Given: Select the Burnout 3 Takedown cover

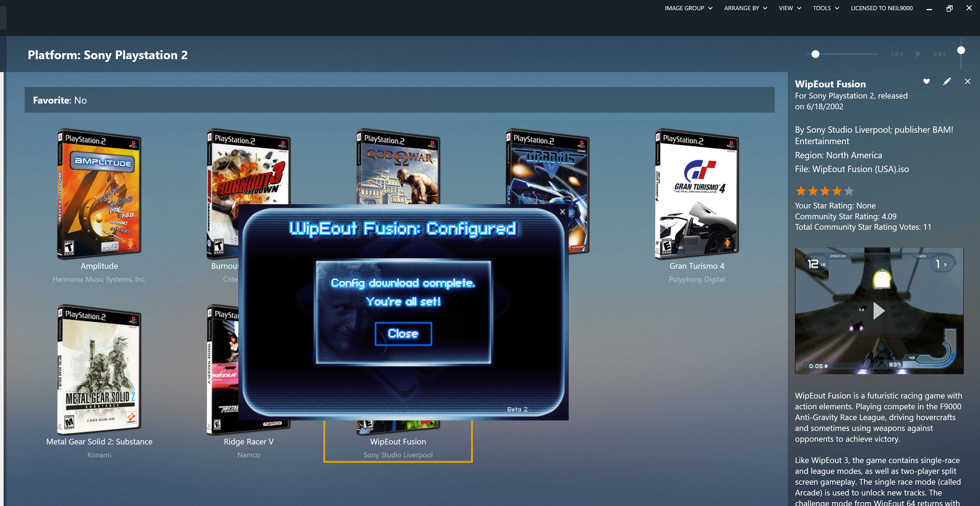Looking at the screenshot, I should point(248,194).
